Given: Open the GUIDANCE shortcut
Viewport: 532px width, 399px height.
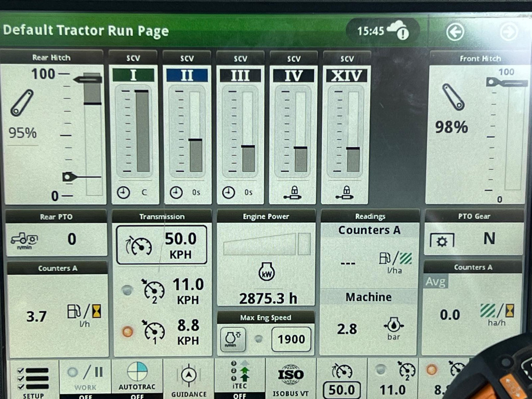Looking at the screenshot, I should 189,379.
